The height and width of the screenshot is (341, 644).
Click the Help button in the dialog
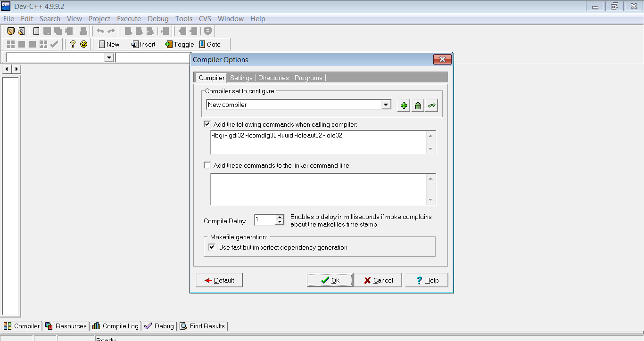click(427, 280)
